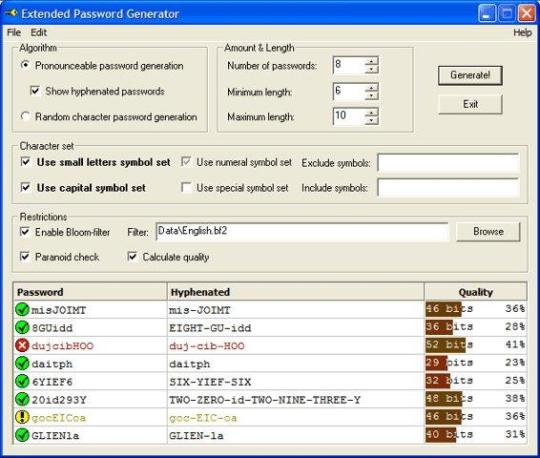
Task: Enable Use special symbol set
Action: click(x=186, y=188)
